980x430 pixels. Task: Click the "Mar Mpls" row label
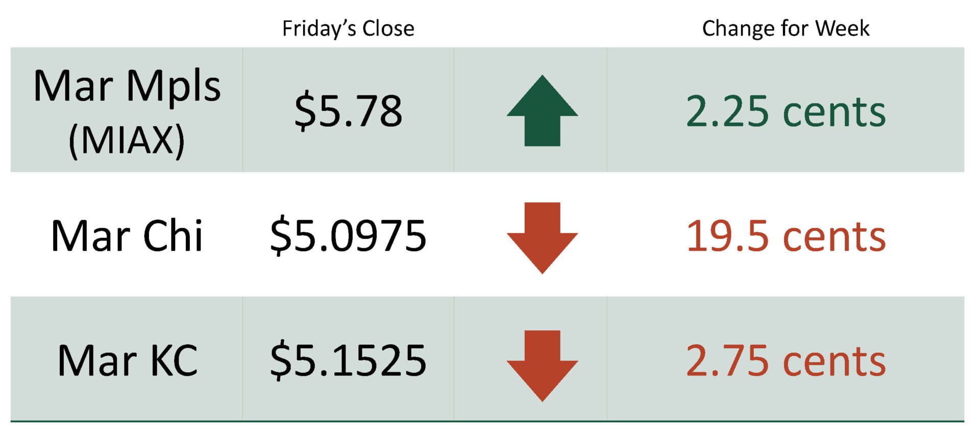click(127, 86)
